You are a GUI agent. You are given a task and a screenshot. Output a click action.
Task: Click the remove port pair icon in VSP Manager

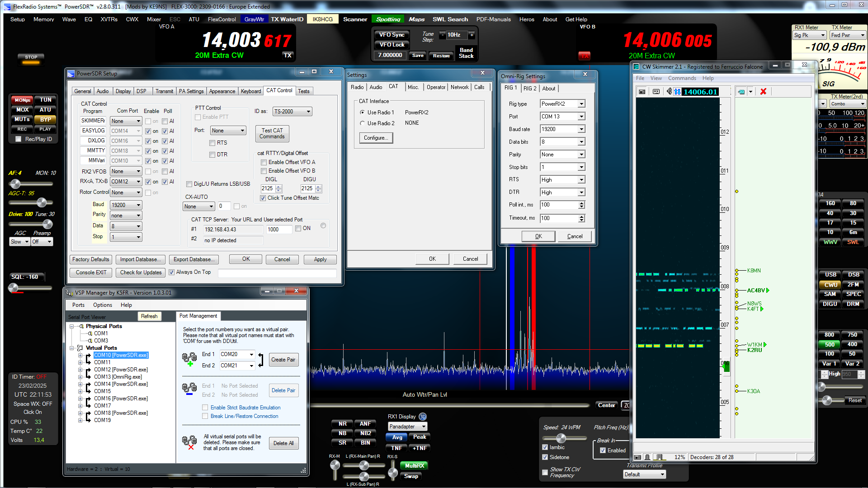(189, 389)
